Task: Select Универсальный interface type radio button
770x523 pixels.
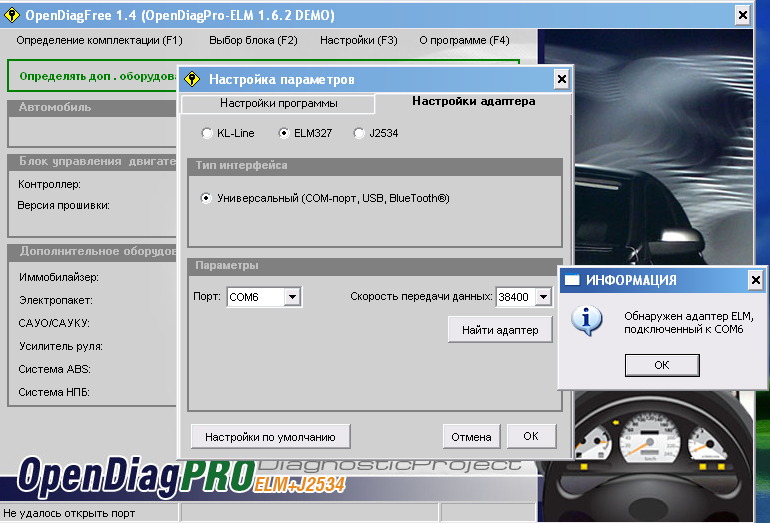Action: (x=206, y=198)
